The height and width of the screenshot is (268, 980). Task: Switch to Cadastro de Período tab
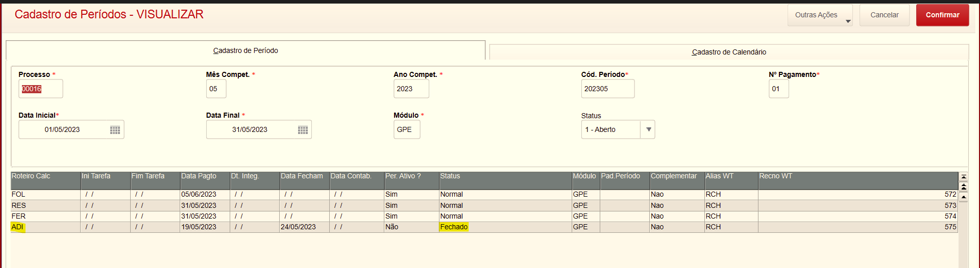pos(246,50)
